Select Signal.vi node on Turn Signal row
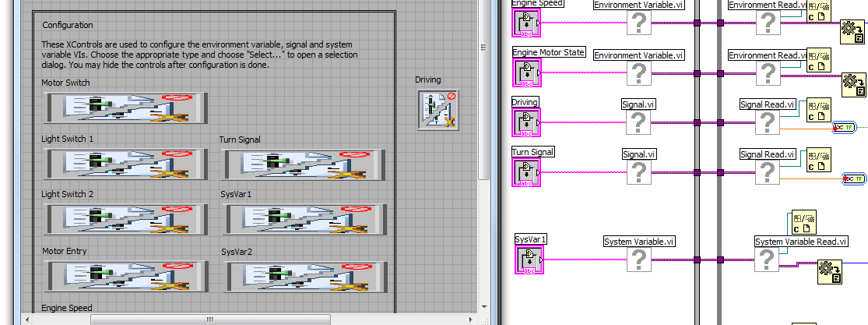Image resolution: width=868 pixels, height=325 pixels. 639,172
